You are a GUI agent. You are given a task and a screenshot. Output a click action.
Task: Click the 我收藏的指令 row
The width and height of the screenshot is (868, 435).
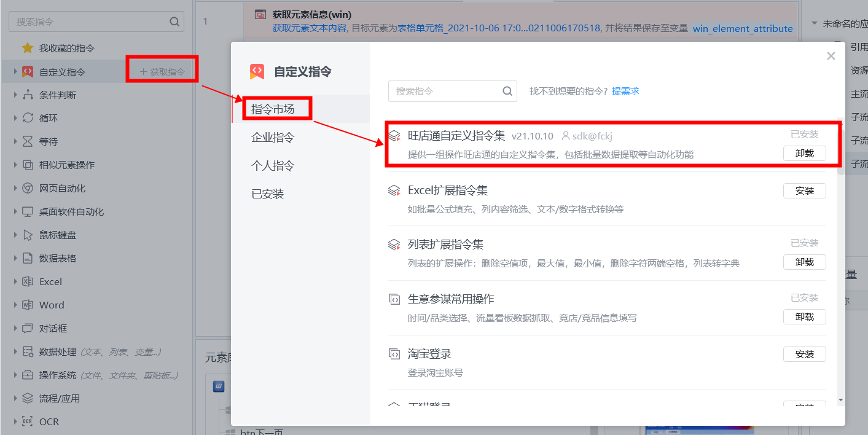[x=96, y=48]
